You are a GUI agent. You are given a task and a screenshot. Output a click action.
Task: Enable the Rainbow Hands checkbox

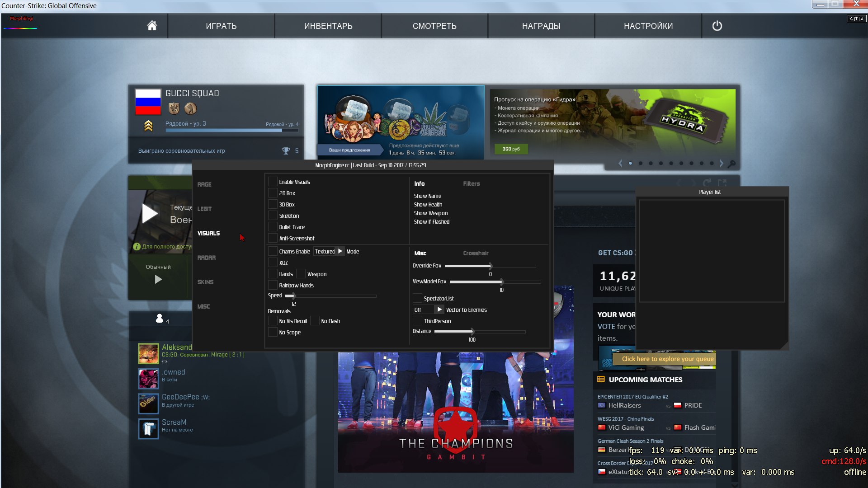pos(273,285)
